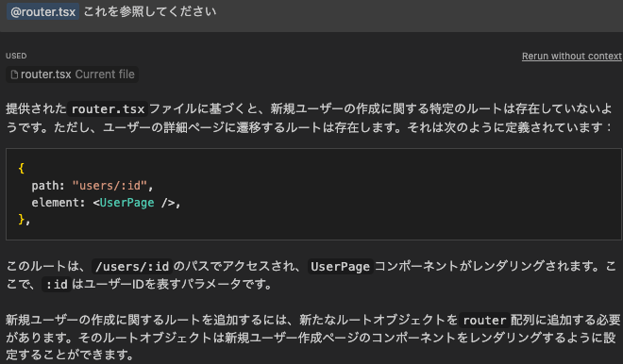This screenshot has width=623, height=364.
Task: Click inline code 'UserPage' in the paragraph
Action: [x=340, y=266]
